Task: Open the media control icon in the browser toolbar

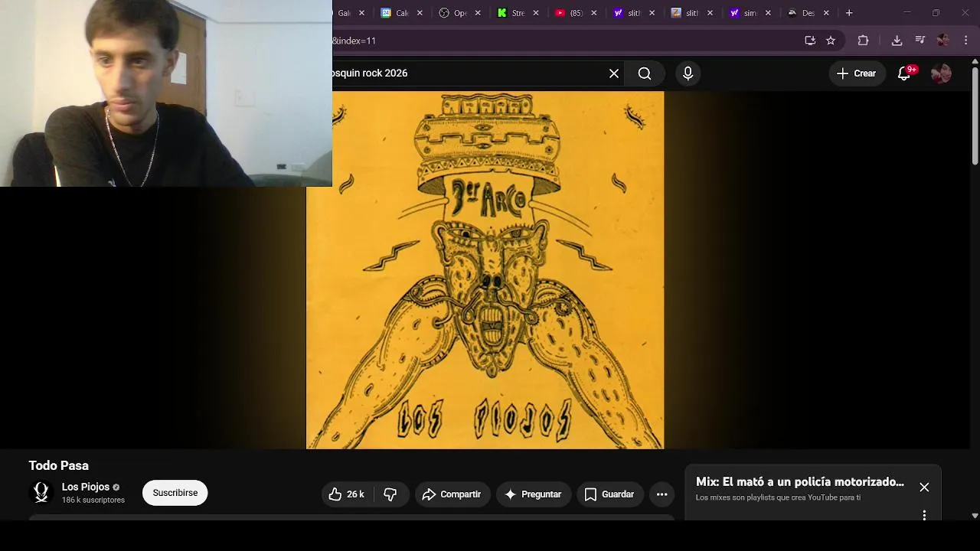Action: coord(920,41)
